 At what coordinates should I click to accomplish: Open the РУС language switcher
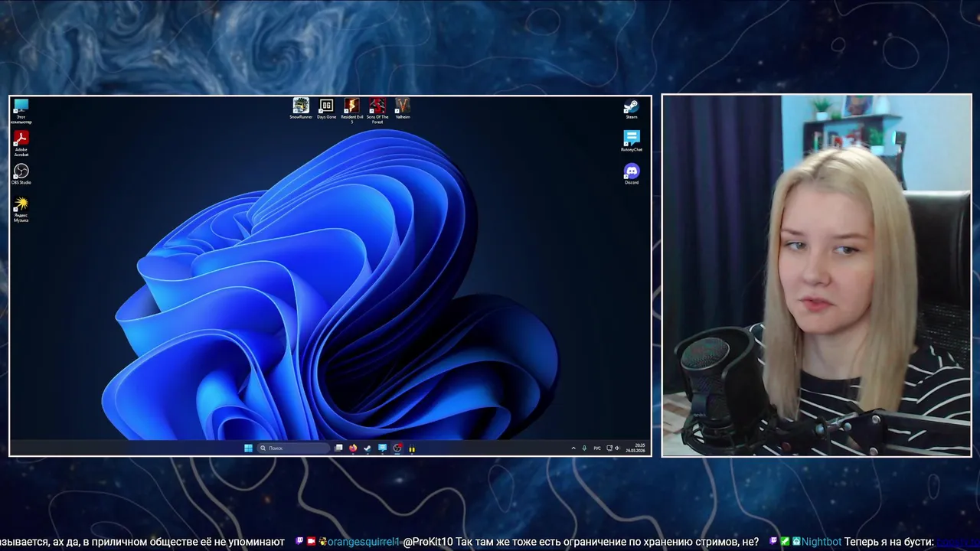[597, 448]
